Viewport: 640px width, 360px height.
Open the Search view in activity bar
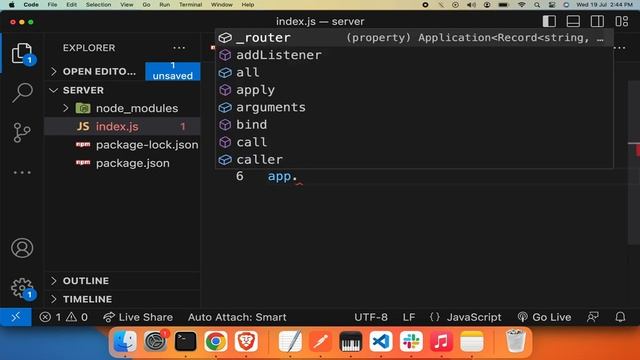click(22, 93)
